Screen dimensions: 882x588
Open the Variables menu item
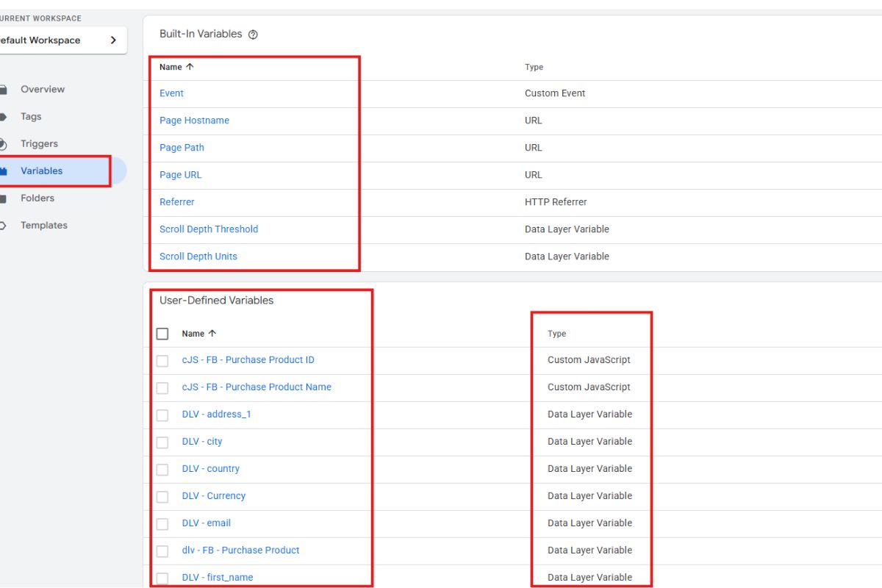pyautogui.click(x=42, y=171)
